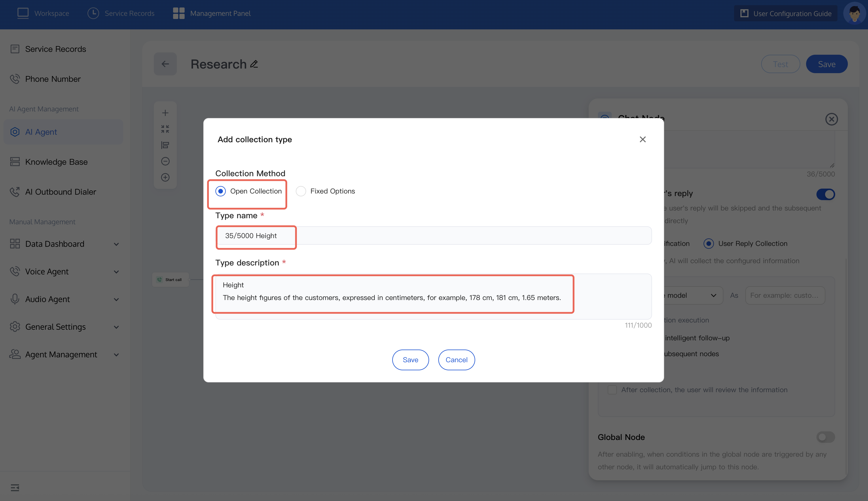The height and width of the screenshot is (501, 868).
Task: Collapse sidebar with bottom menu icon
Action: coord(15,487)
